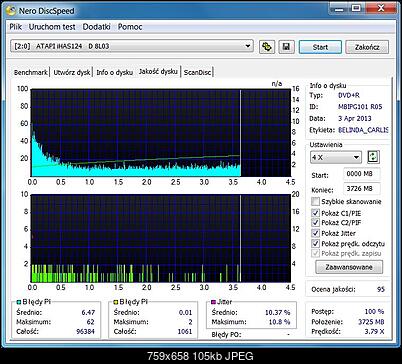Click the disc type DVD+R value

[x=349, y=95]
